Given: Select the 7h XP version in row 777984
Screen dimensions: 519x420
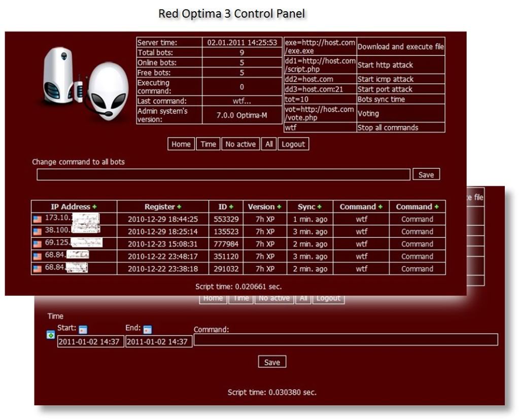Looking at the screenshot, I should pos(265,244).
